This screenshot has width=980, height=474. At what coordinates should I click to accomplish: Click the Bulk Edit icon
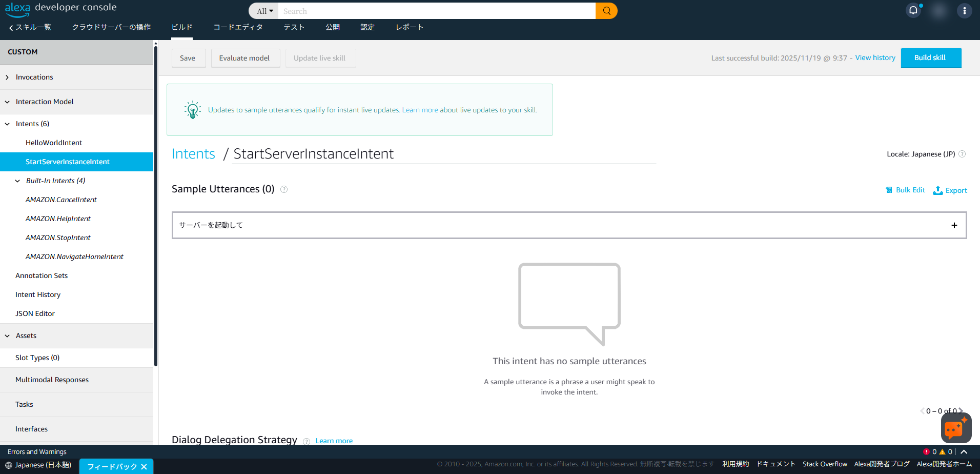(889, 190)
